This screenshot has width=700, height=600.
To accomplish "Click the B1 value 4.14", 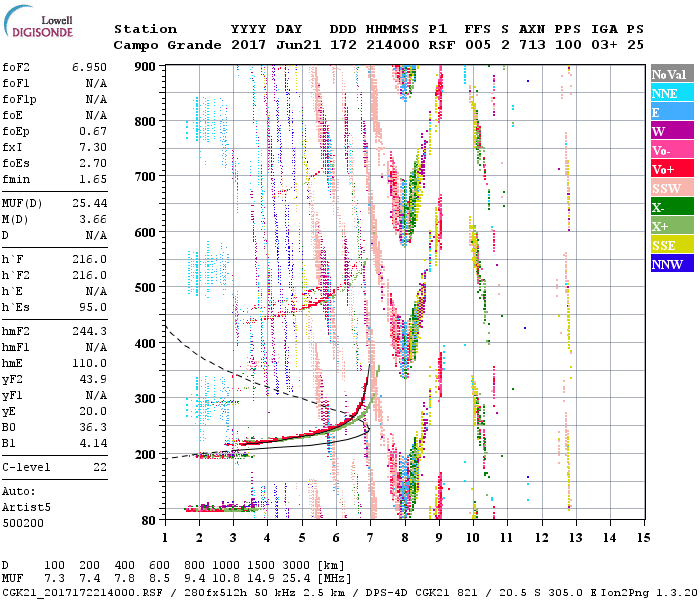I will pos(93,443).
